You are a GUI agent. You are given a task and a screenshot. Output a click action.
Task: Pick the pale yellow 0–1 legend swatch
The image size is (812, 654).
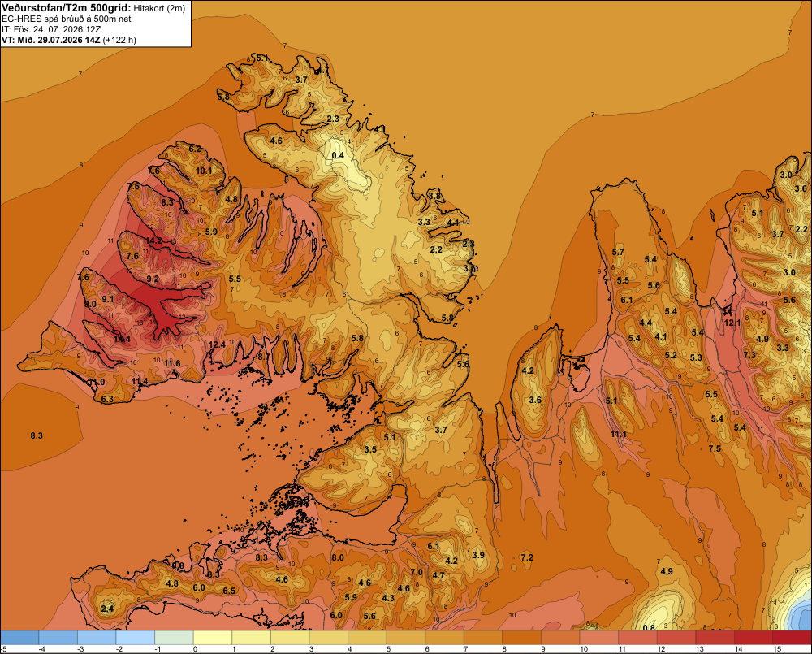[212, 637]
